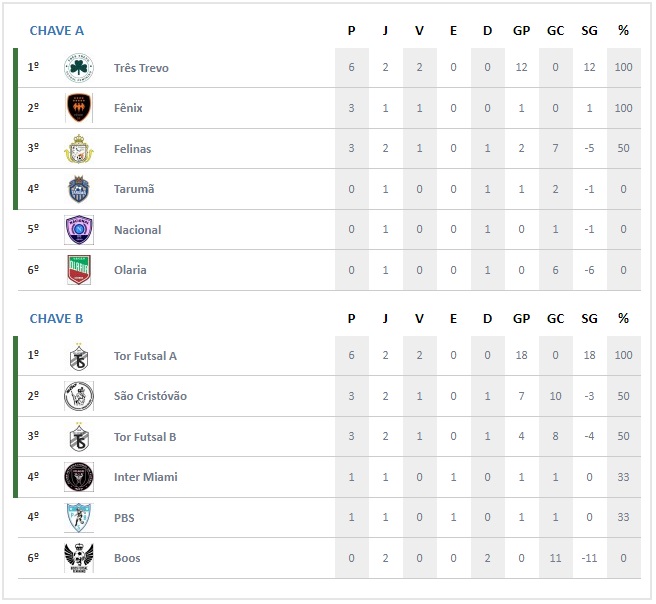This screenshot has height=604, width=656.
Task: Open the Três Trevo team link
Action: point(141,68)
